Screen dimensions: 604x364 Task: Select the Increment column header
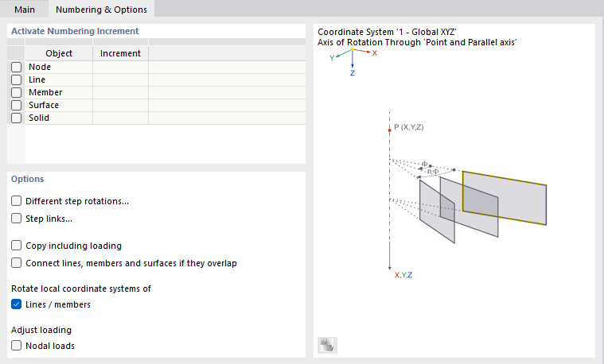click(120, 53)
